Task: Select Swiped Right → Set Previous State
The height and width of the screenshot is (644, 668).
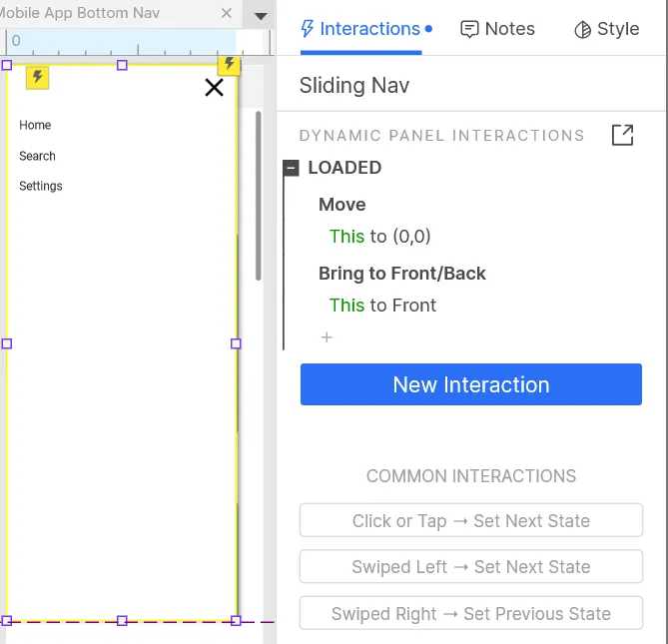Action: (470, 614)
